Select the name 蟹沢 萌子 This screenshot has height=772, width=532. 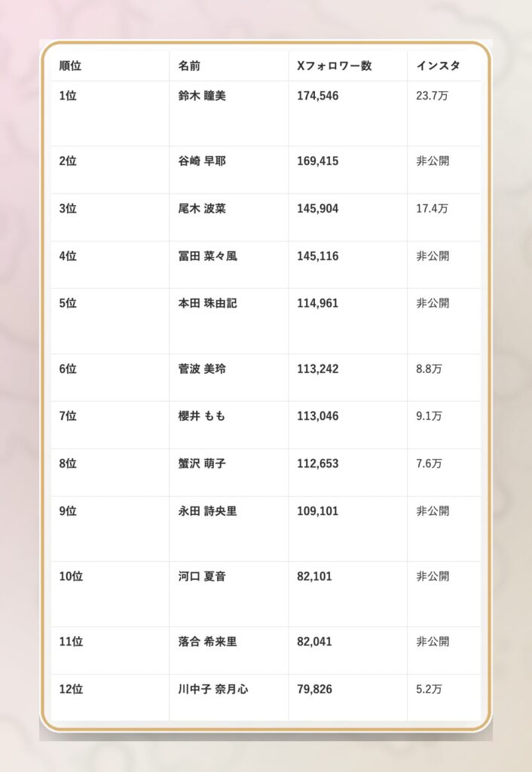[202, 464]
